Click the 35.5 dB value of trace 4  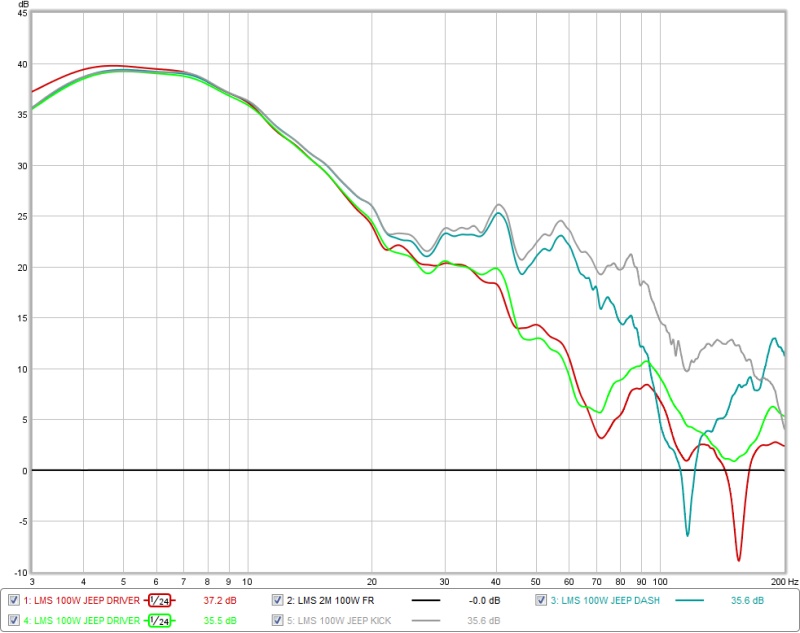click(220, 620)
